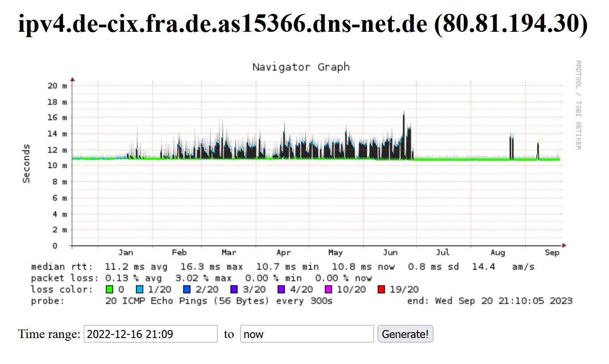Screen dimensions: 609x364
Task: Click the page heading with host address
Action: [303, 24]
